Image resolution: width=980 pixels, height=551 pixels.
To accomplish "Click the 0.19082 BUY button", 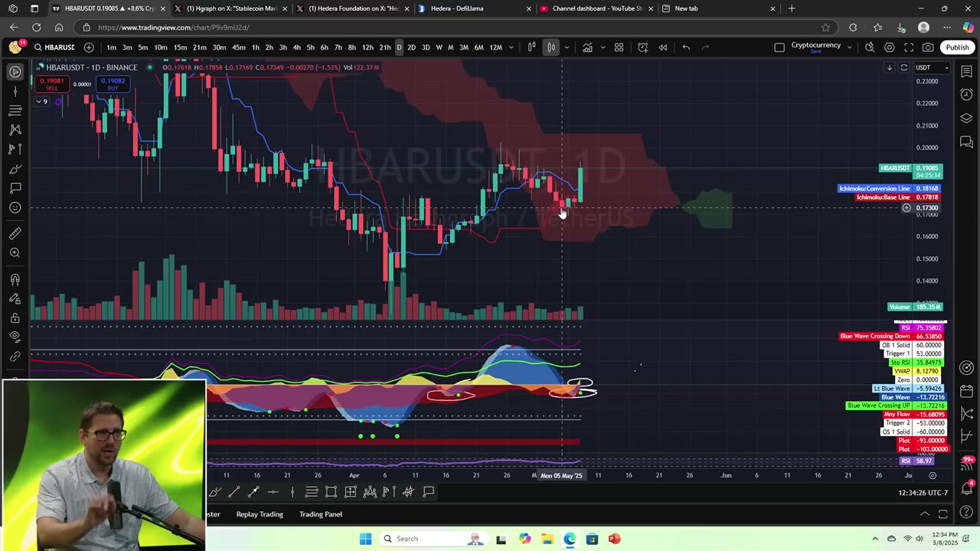I will tap(113, 83).
